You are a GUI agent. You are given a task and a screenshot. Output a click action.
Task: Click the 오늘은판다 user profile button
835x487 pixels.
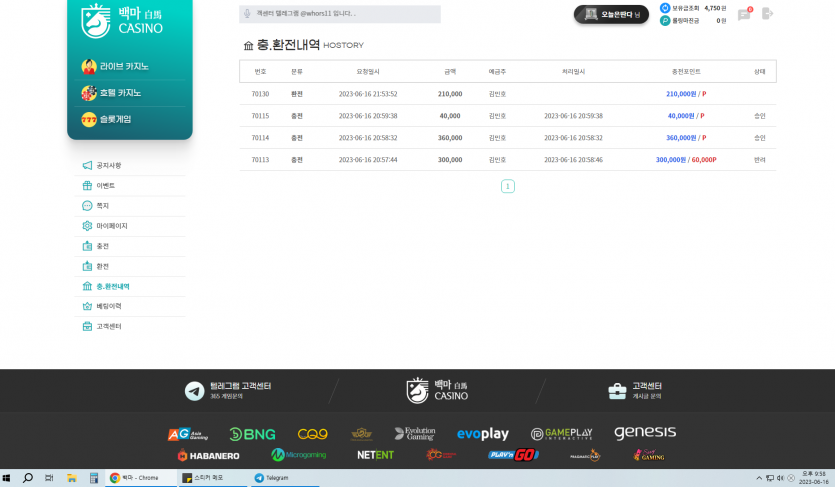[x=611, y=14]
